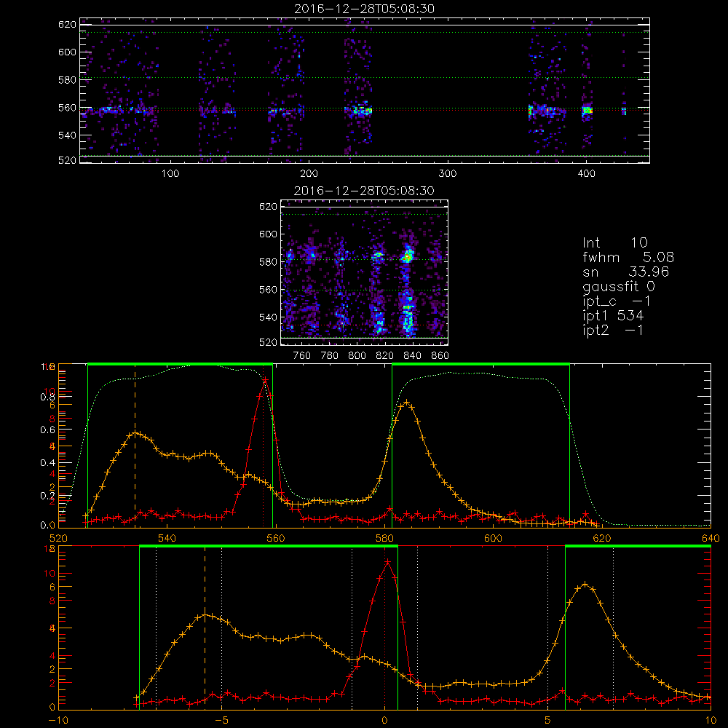Click white y-axis label 0.8 on profile plot
Viewport: 728px width, 728px height.
[47, 397]
